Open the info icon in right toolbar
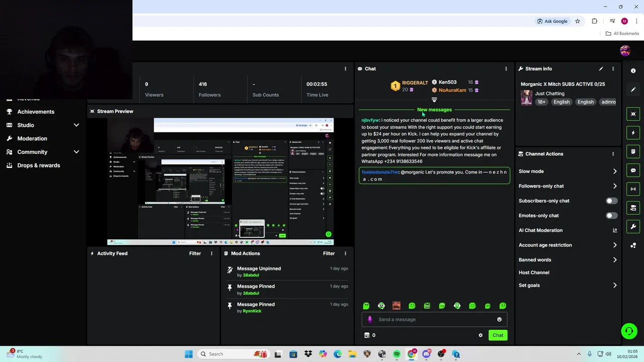Viewport: 644px width, 362px height. (633, 71)
